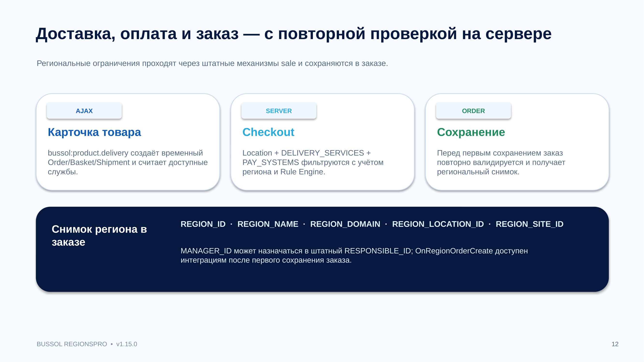644x362 pixels.
Task: Click the ORDER badge
Action: pos(473,111)
